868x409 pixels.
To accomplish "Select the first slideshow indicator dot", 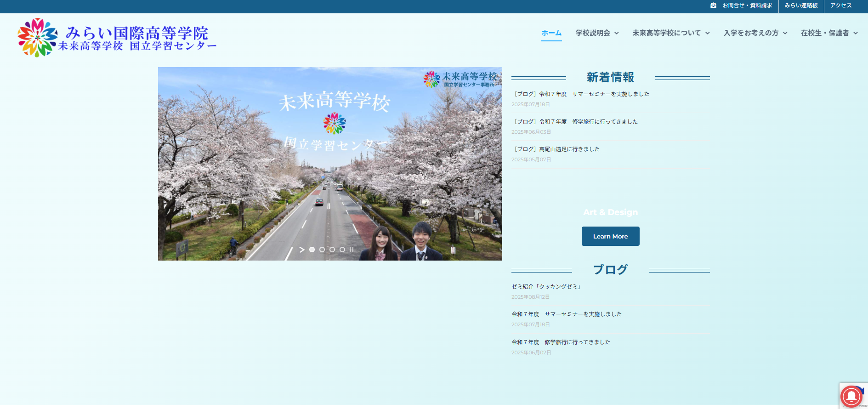I will 312,250.
